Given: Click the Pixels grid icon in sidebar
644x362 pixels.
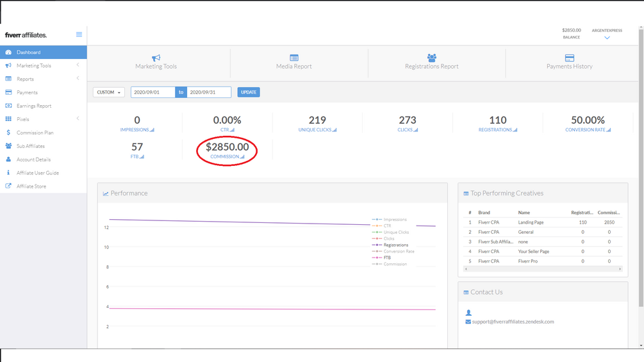Looking at the screenshot, I should coord(8,119).
